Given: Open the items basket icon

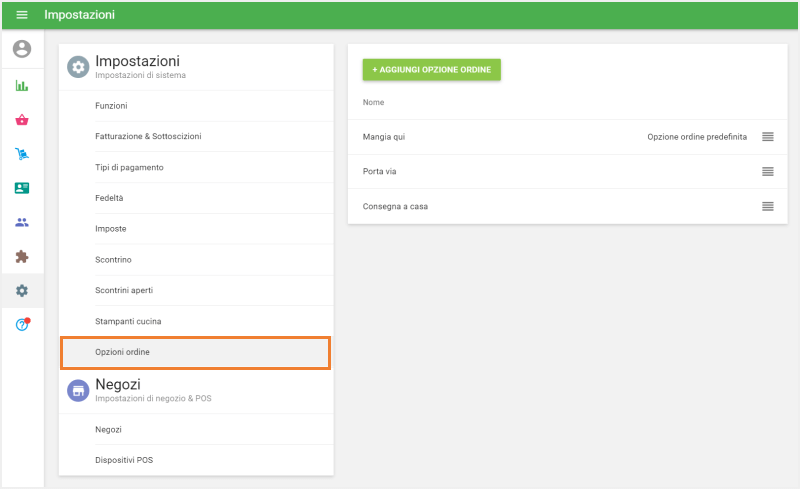Looking at the screenshot, I should tap(22, 120).
